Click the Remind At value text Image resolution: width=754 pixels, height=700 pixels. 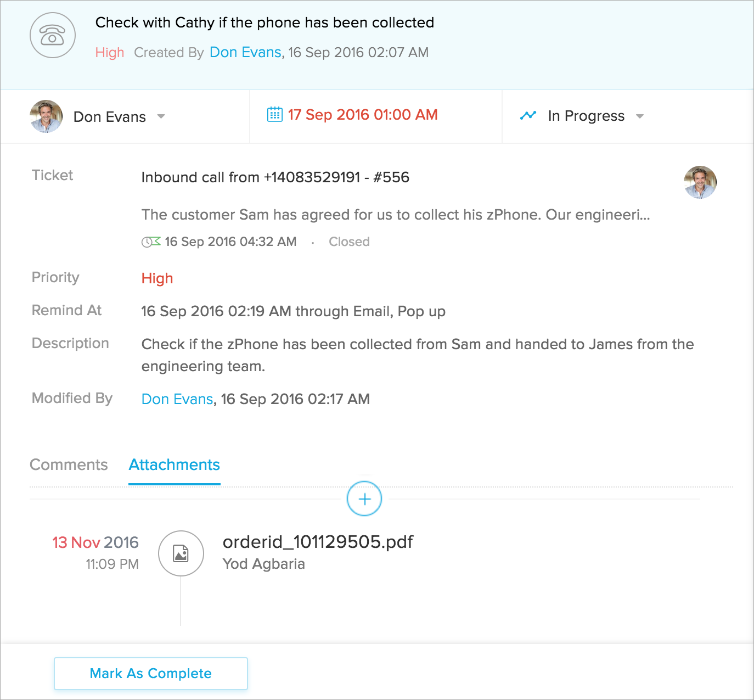click(293, 311)
